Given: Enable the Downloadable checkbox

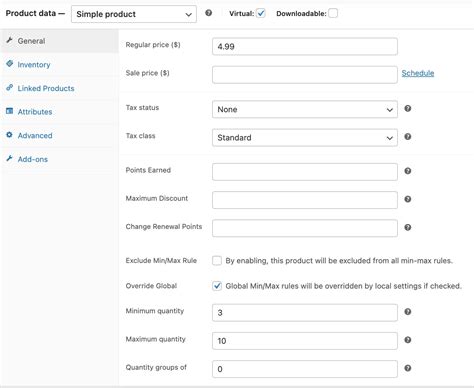Looking at the screenshot, I should click(333, 13).
